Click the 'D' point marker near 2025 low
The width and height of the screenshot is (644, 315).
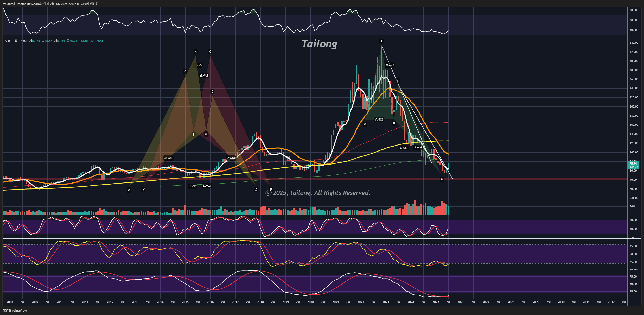[x=442, y=179]
